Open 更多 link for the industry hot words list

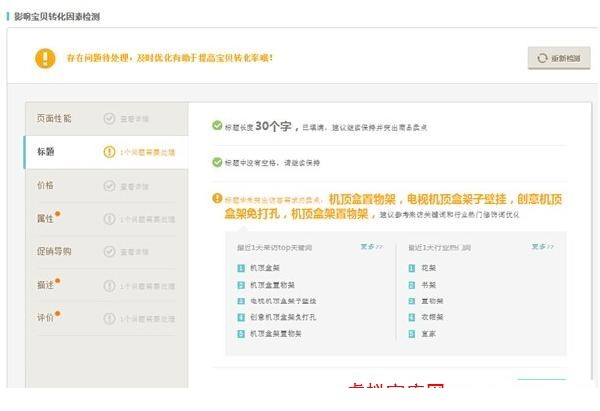[x=543, y=247]
